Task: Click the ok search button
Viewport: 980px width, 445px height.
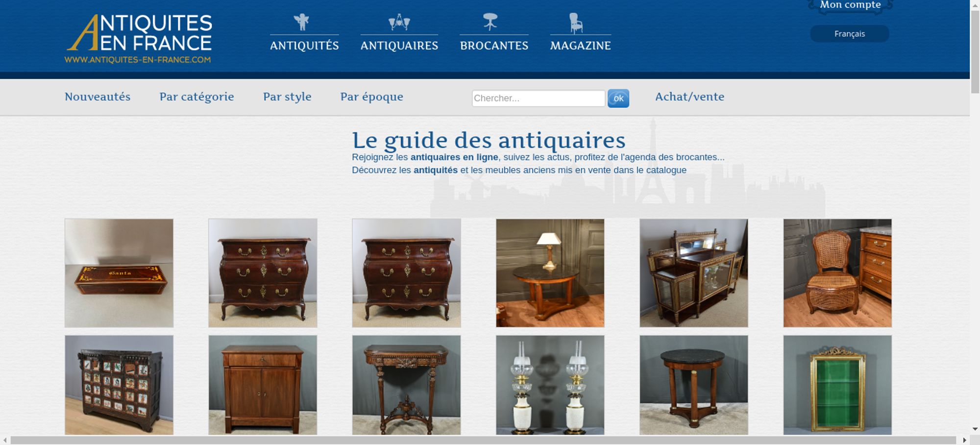Action: pos(618,99)
